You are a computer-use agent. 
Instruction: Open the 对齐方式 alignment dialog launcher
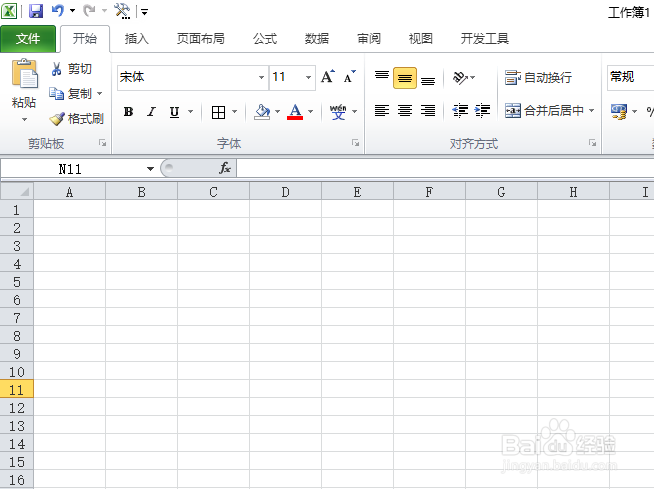(592, 143)
